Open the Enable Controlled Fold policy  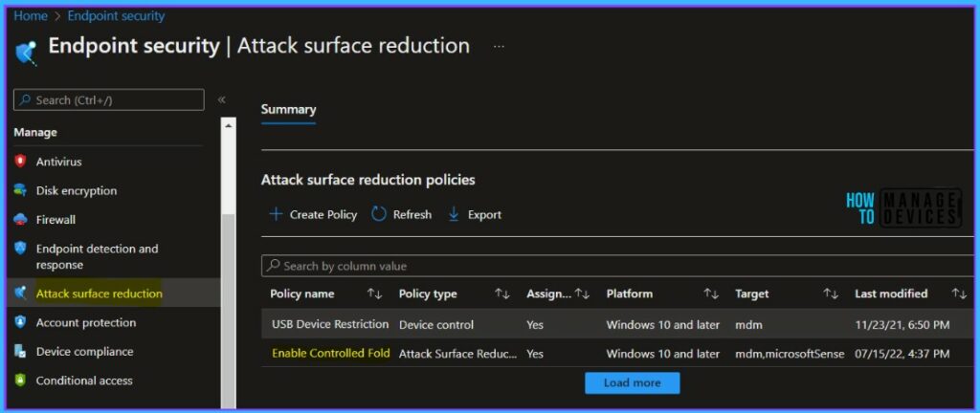tap(330, 353)
